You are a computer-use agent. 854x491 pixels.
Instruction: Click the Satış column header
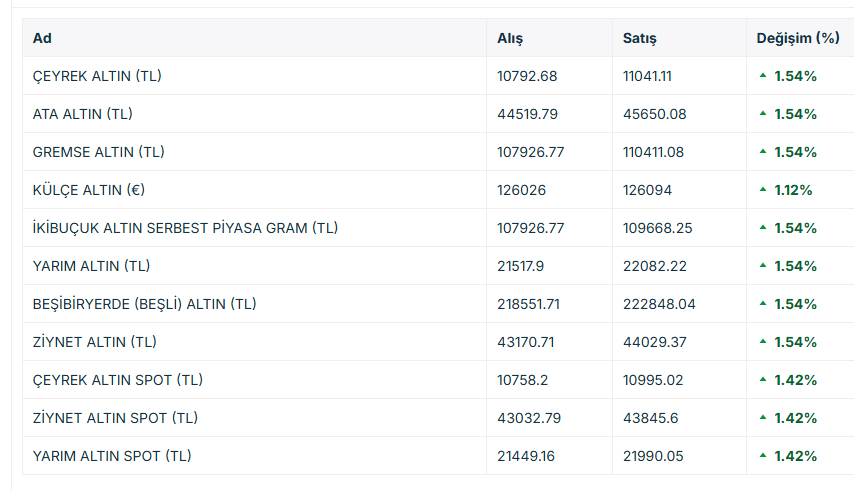point(639,38)
